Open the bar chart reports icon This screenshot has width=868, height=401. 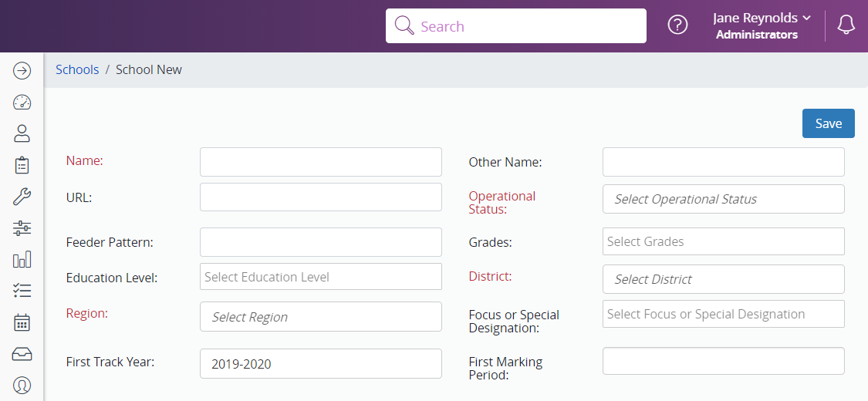point(22,259)
